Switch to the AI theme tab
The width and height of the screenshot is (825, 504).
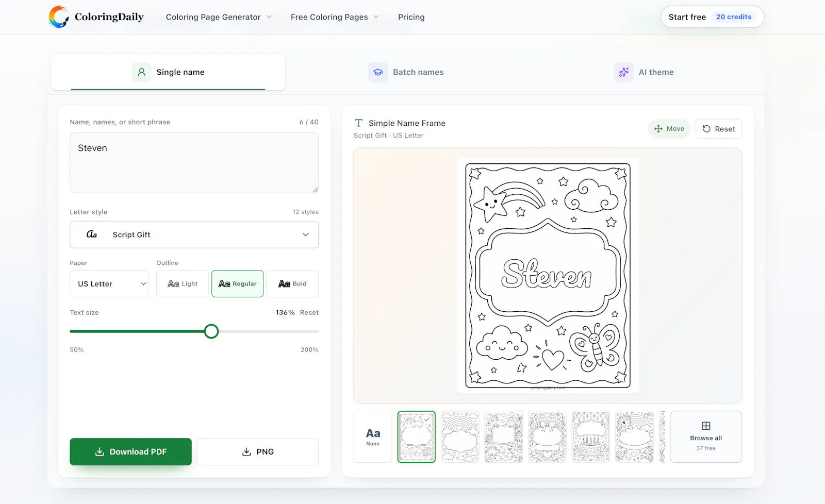point(644,72)
